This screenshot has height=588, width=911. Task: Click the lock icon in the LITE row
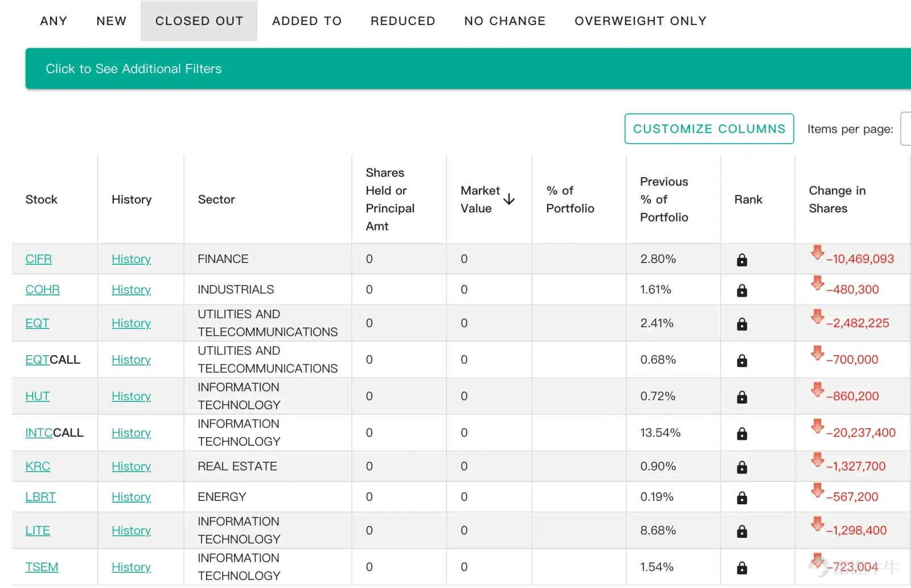(741, 532)
